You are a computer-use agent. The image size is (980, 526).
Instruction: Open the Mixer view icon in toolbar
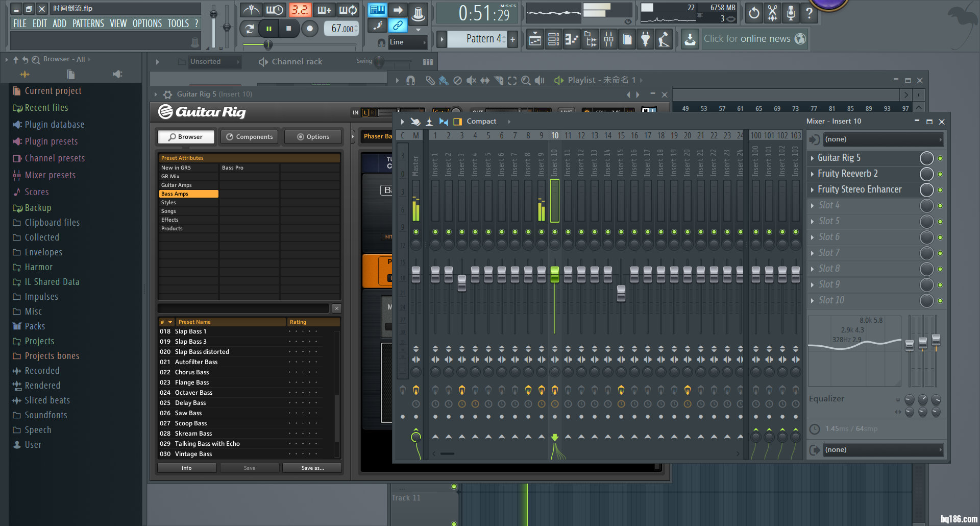(x=609, y=39)
